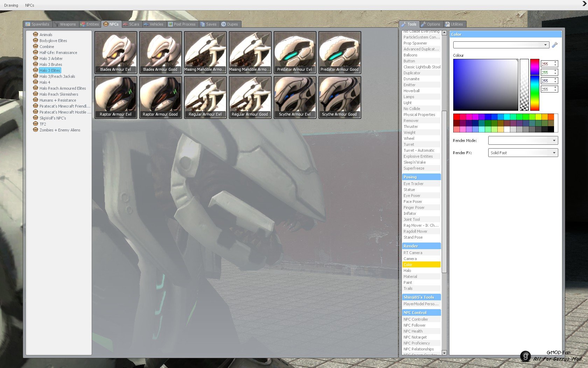588x368 pixels.
Task: Open the Weapons tab
Action: pyautogui.click(x=65, y=24)
